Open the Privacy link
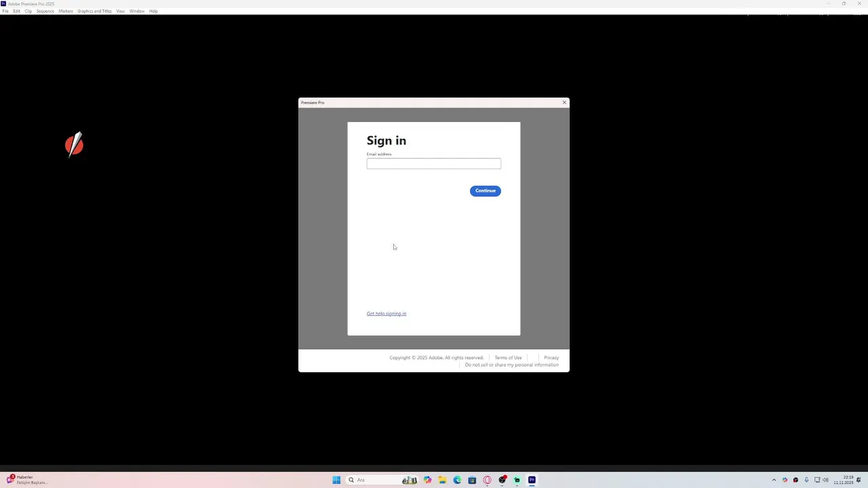The width and height of the screenshot is (868, 488). click(551, 357)
